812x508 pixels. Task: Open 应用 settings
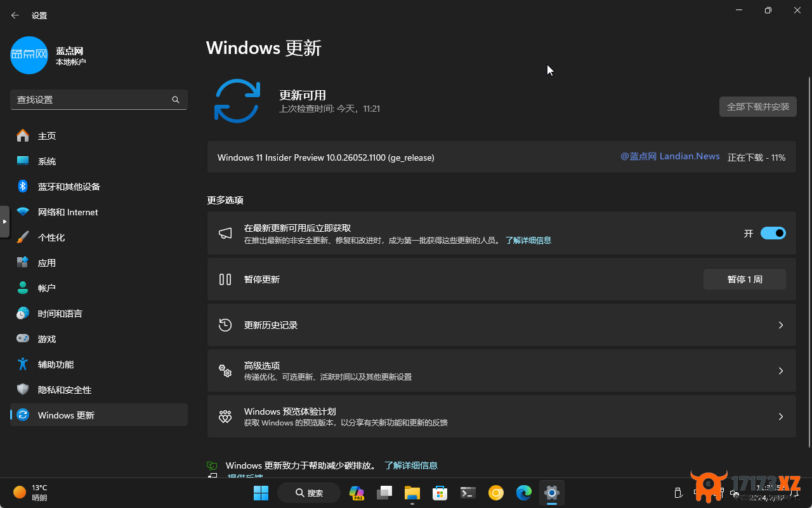tap(99, 263)
